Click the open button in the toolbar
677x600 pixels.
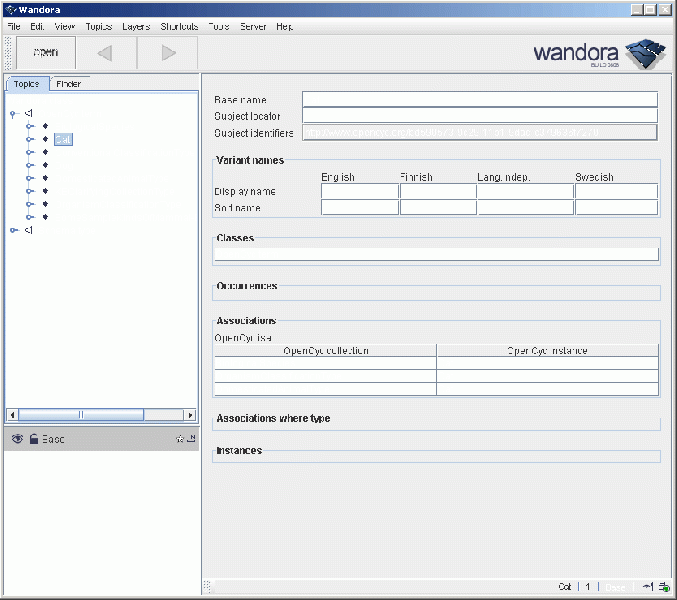point(45,53)
